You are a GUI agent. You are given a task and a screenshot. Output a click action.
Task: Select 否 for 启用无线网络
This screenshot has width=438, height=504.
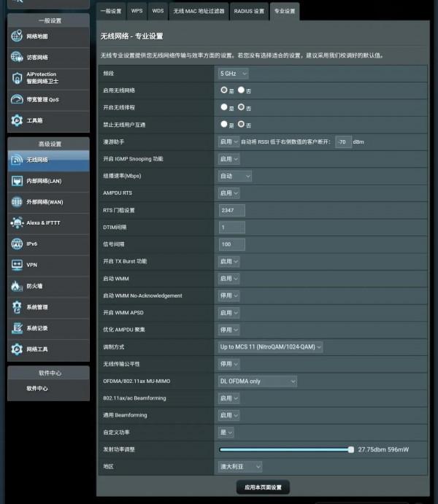click(241, 90)
